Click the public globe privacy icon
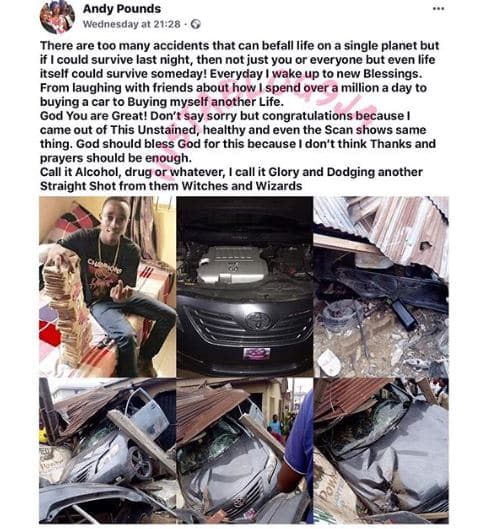The image size is (484, 529). [196, 24]
